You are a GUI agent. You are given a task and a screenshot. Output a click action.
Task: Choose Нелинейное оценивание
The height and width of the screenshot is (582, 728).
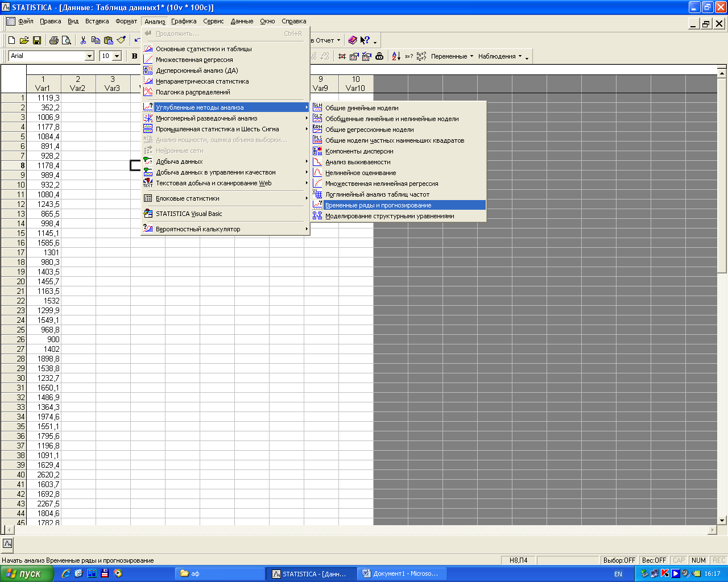pos(398,173)
